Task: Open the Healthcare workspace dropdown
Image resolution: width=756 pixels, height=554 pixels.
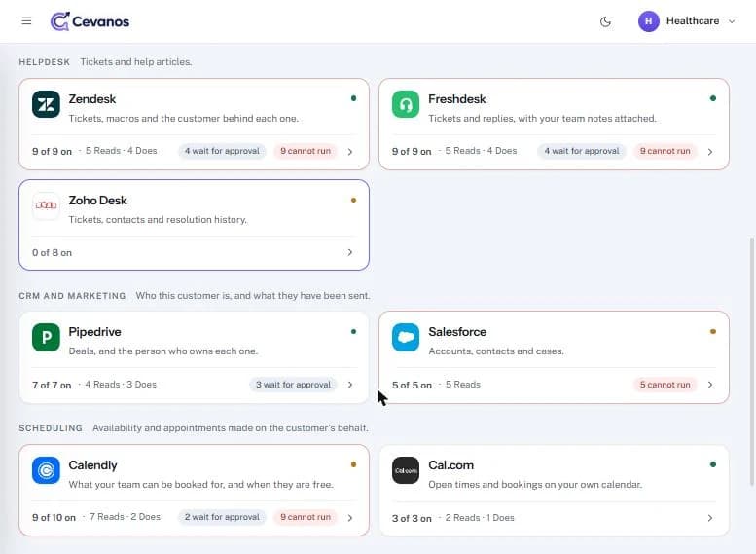Action: point(687,21)
